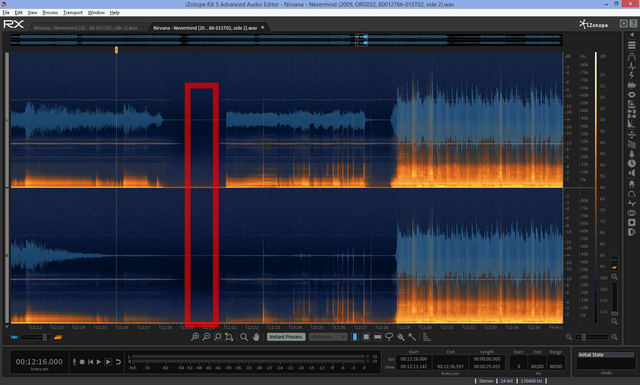Screen dimensions: 640x385
Task: Open the interlocked rings Channel Ops module
Action: point(632,213)
